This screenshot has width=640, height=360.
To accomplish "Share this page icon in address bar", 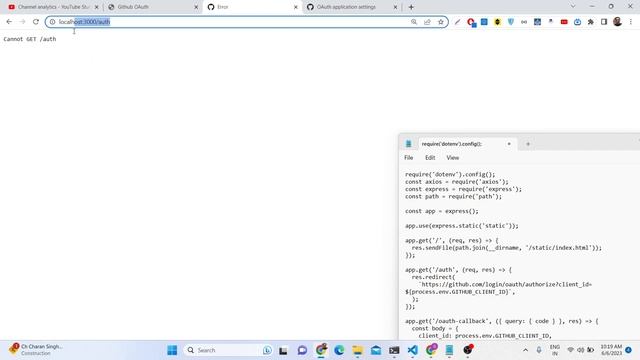I will point(427,22).
